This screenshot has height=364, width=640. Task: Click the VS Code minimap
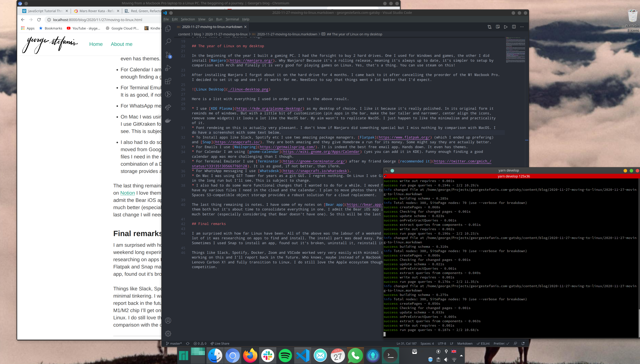pos(515,50)
